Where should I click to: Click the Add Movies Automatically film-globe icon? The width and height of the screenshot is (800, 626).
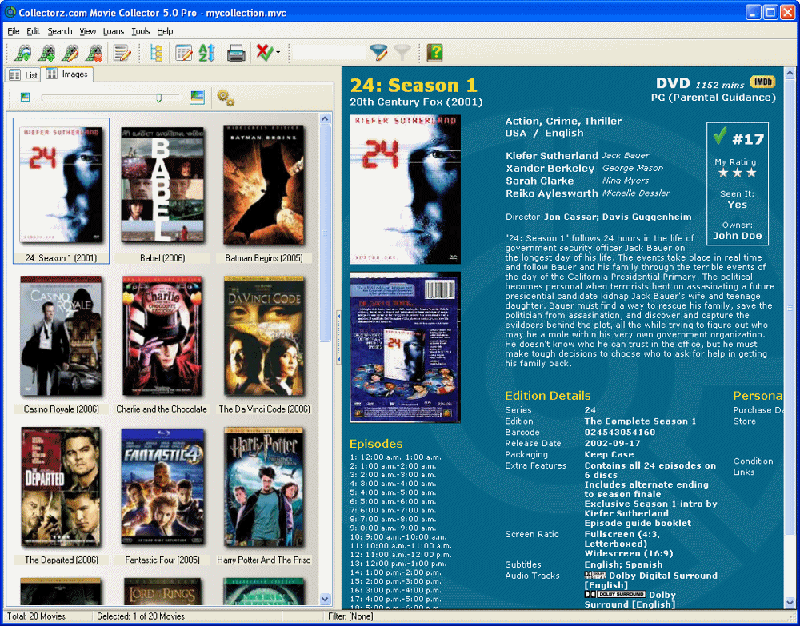(x=22, y=53)
